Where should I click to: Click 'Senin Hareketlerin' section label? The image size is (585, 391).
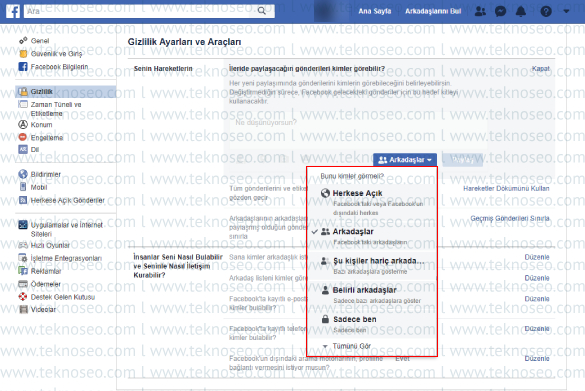[163, 68]
